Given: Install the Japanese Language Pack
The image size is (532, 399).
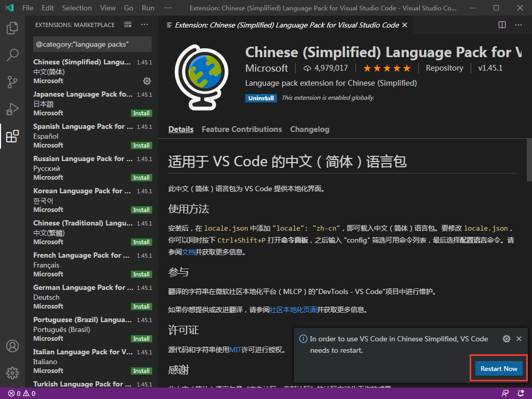Looking at the screenshot, I should (141, 113).
